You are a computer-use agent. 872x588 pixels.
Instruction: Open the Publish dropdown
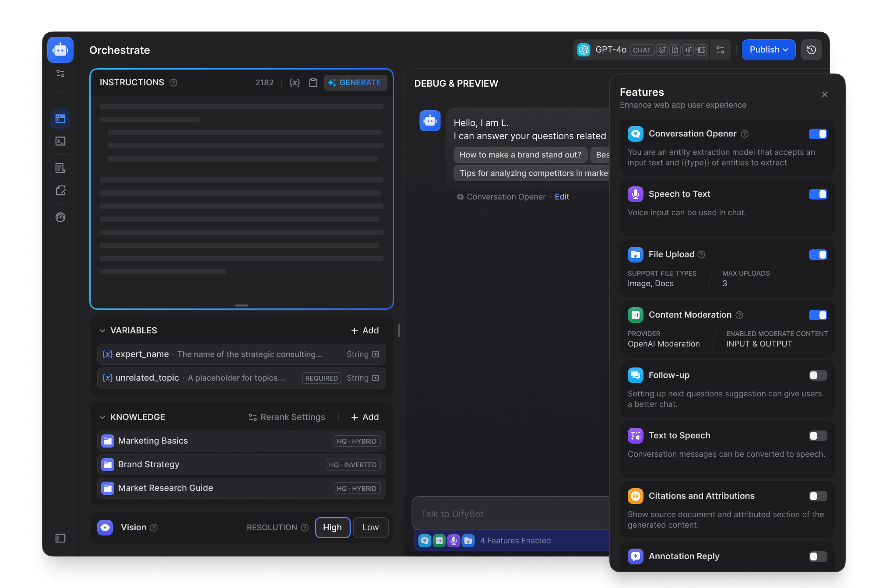coord(768,50)
